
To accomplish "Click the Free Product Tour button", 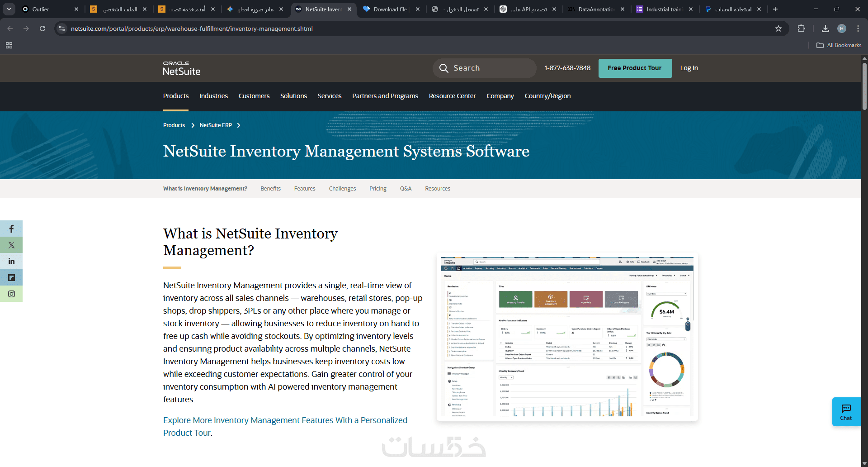I will pos(635,68).
